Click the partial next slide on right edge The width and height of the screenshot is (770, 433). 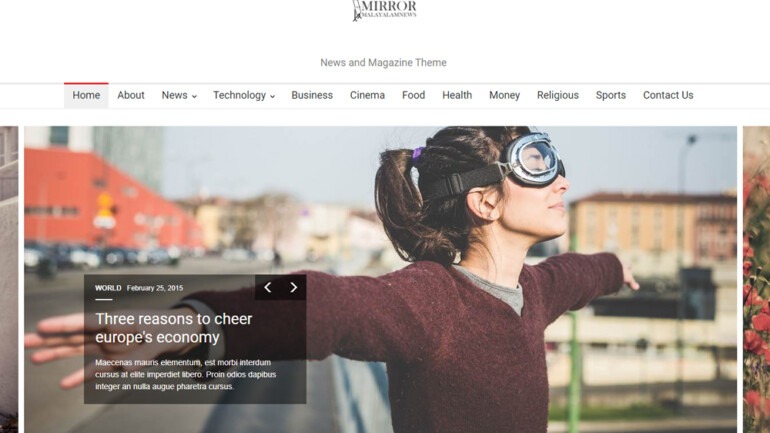click(756, 280)
